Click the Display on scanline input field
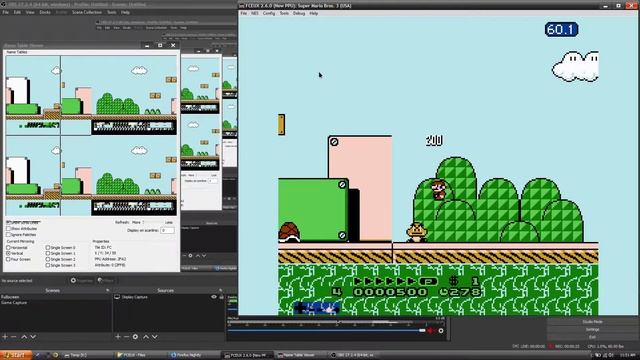 coord(167,230)
